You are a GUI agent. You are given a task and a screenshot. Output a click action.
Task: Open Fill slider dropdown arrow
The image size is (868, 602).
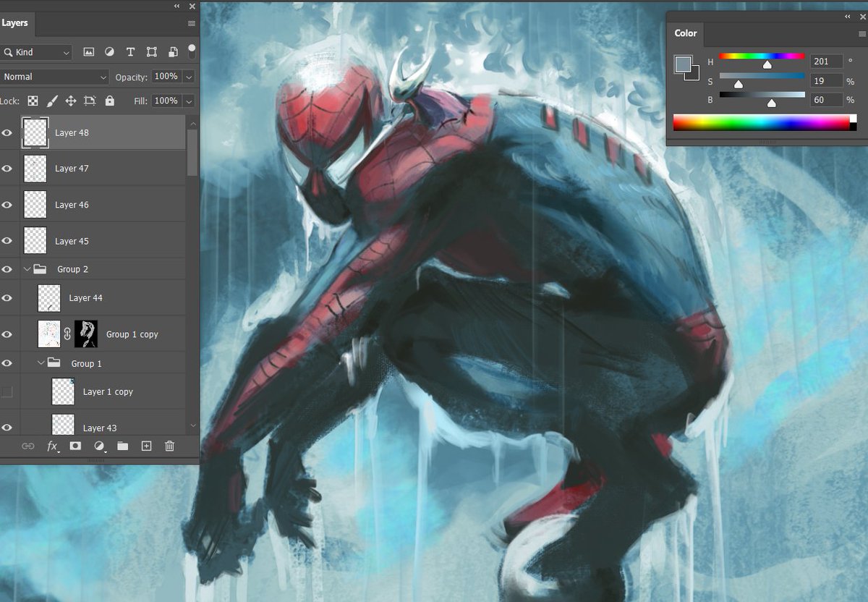click(x=189, y=101)
